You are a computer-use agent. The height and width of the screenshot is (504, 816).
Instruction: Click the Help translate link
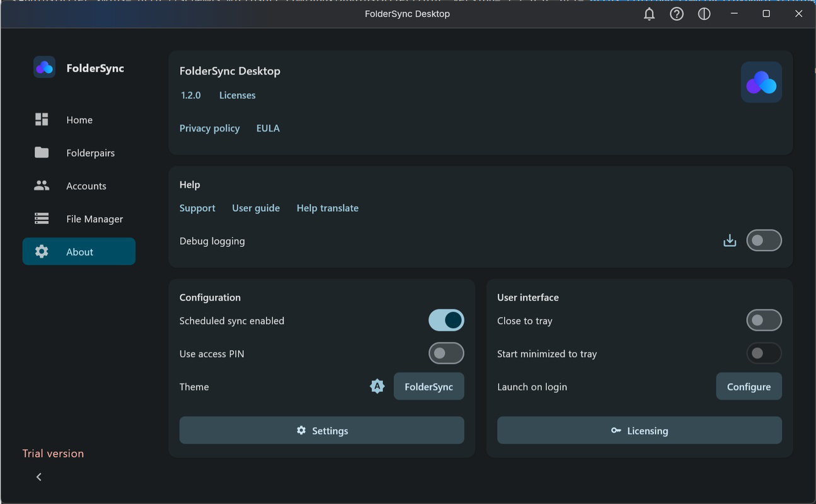[328, 208]
